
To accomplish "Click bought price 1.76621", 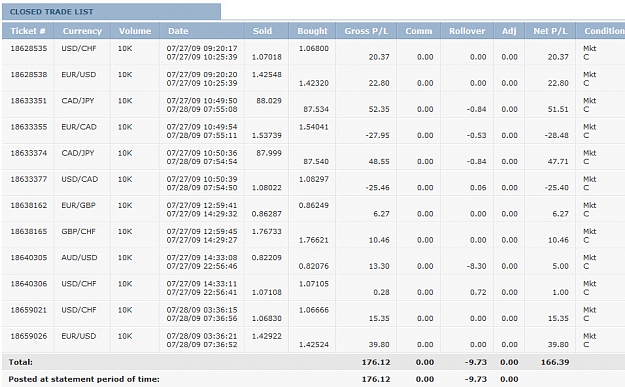I will [x=314, y=240].
